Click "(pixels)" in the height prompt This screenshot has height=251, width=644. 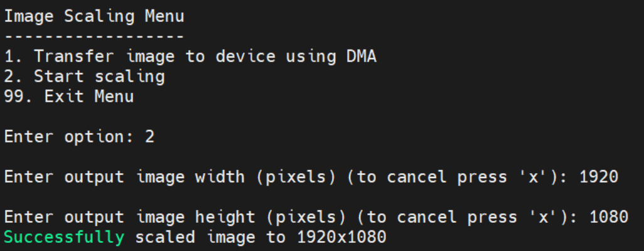[x=310, y=217]
